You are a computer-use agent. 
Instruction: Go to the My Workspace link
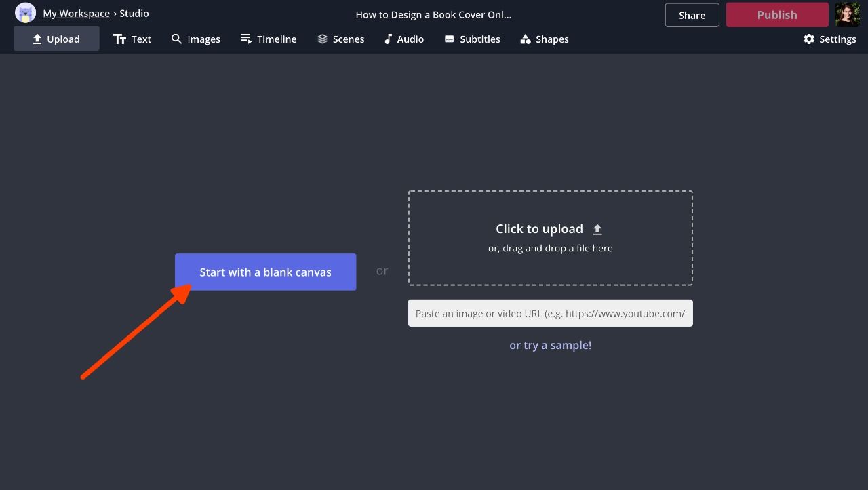76,14
